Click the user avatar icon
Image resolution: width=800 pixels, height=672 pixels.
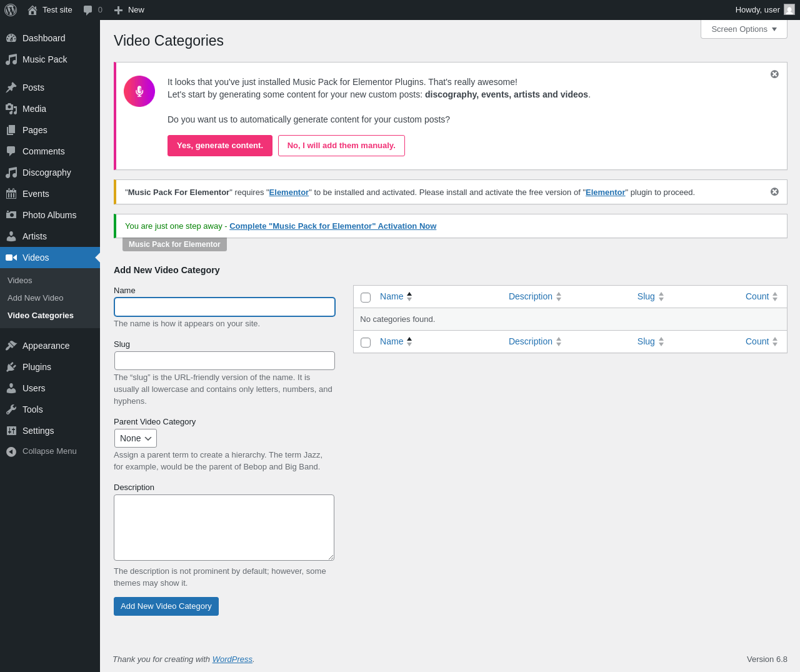coord(789,10)
